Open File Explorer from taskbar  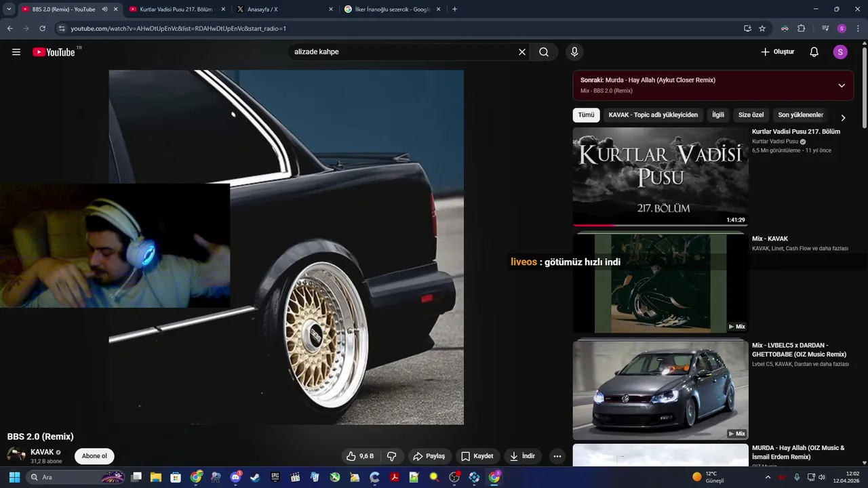coord(156,477)
